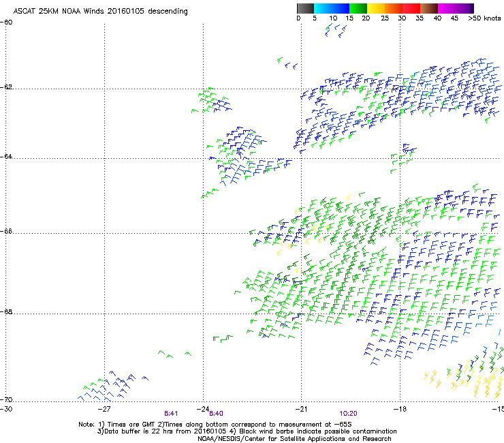
Task: Click the gray 0-5 knots color swatch
Action: [305, 8]
